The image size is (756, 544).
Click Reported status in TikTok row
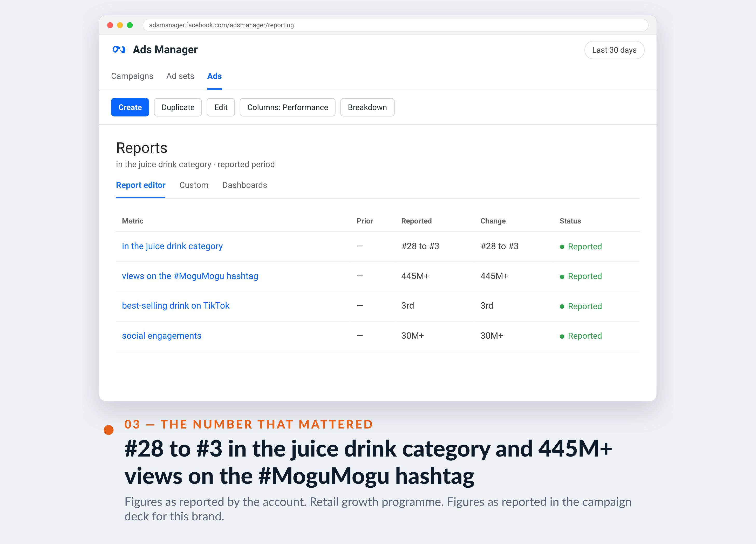[x=581, y=307]
